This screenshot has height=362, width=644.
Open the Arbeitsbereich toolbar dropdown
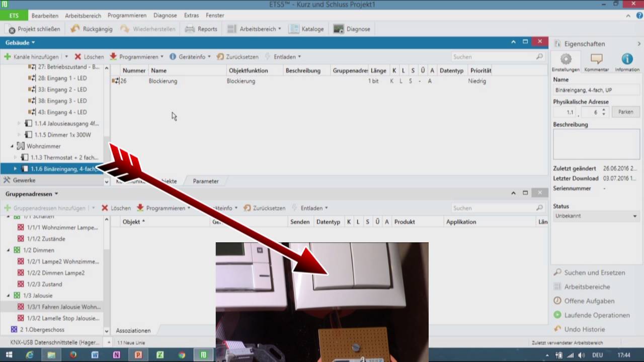254,29
